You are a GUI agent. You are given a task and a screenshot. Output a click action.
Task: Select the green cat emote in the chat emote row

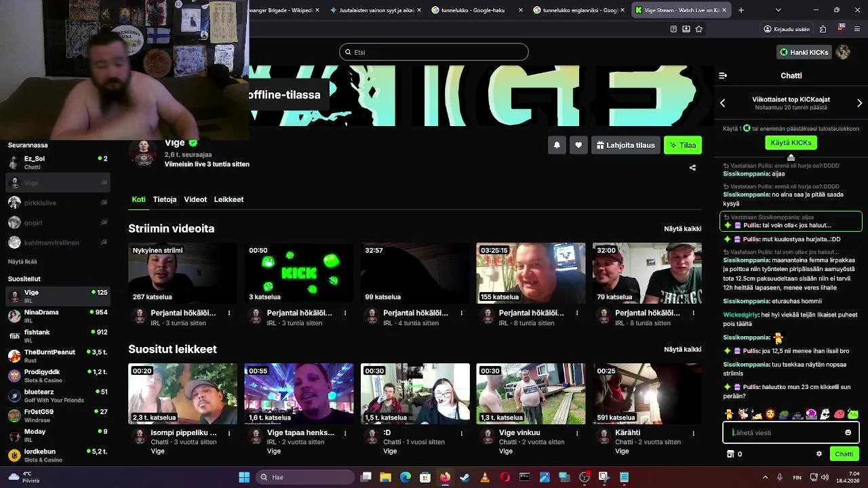pos(853,413)
